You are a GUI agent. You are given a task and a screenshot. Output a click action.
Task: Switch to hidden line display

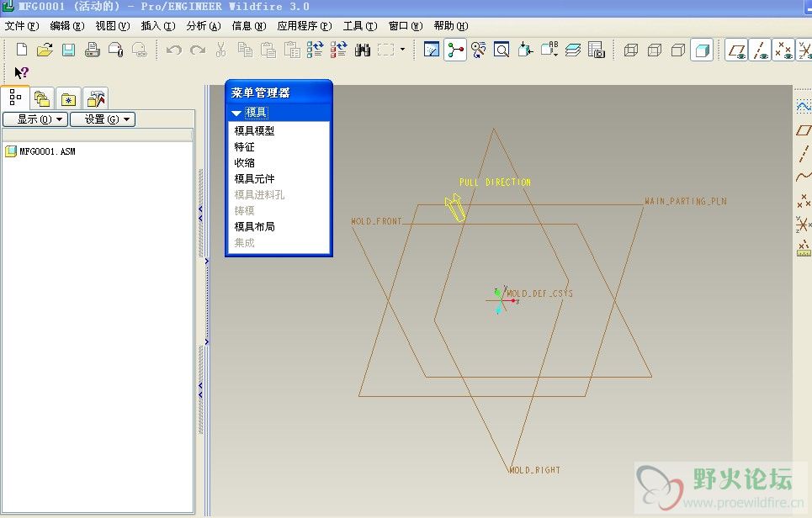[655, 50]
